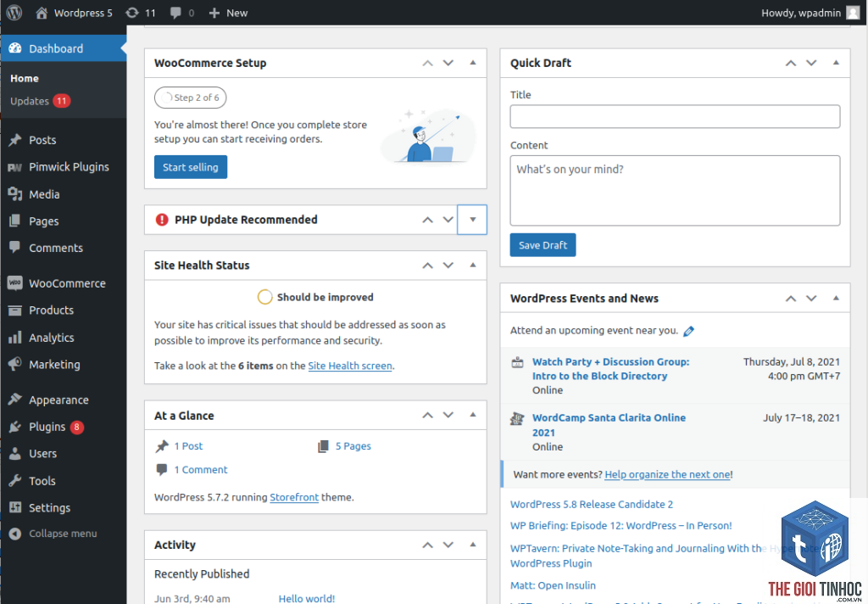Screen dimensions: 868x604
Task: Toggle the PHP Update Recommended panel
Action: (x=472, y=220)
